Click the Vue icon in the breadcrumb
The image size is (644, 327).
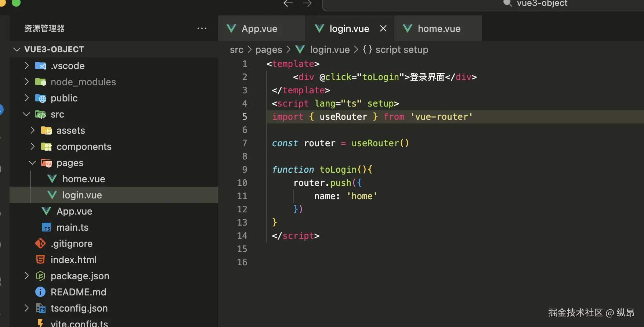click(300, 49)
